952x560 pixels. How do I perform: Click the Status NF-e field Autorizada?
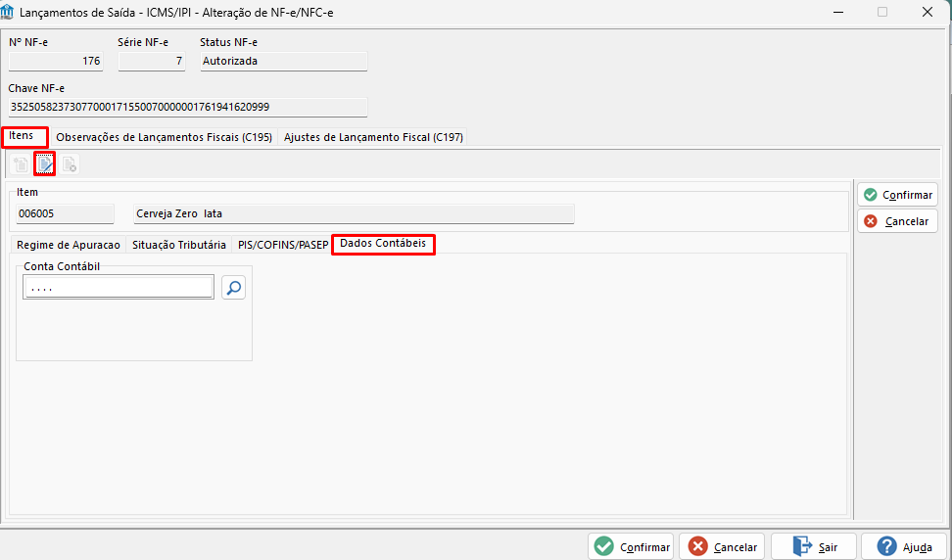tap(283, 62)
